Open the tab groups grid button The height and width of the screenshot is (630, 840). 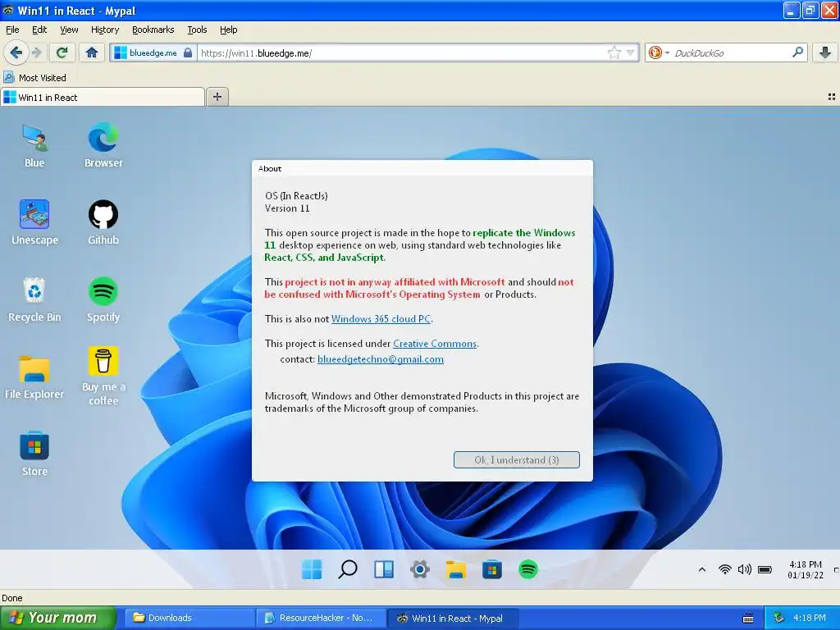pos(832,97)
